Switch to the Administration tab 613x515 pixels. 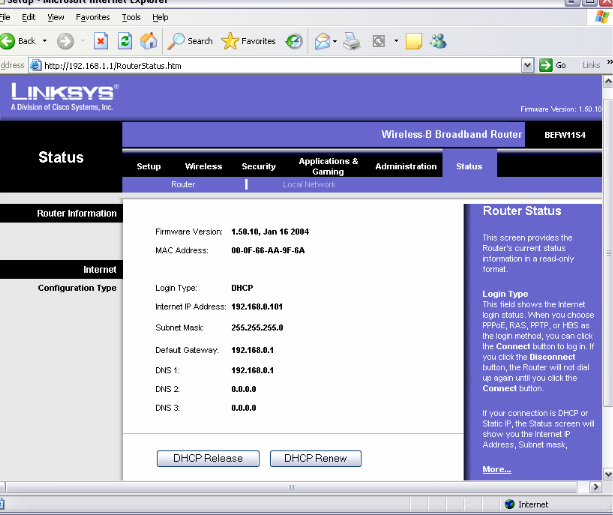[x=405, y=166]
